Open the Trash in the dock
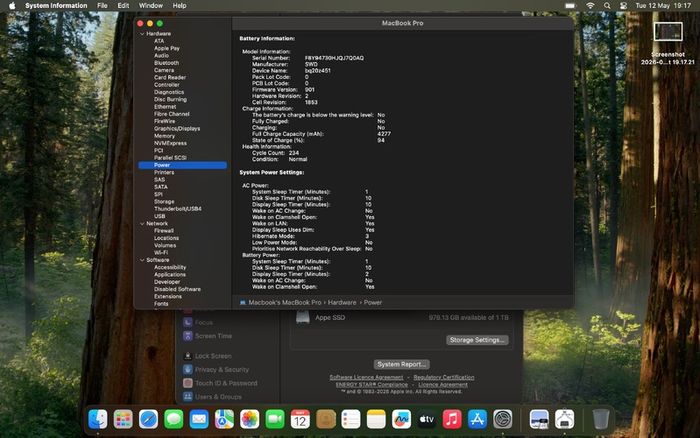700x438 pixels. coord(601,420)
